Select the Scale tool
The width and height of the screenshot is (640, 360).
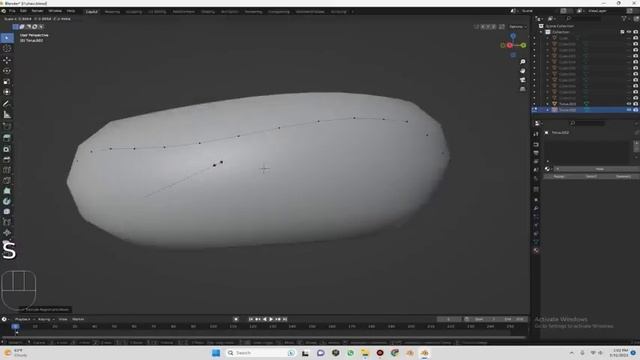7,82
